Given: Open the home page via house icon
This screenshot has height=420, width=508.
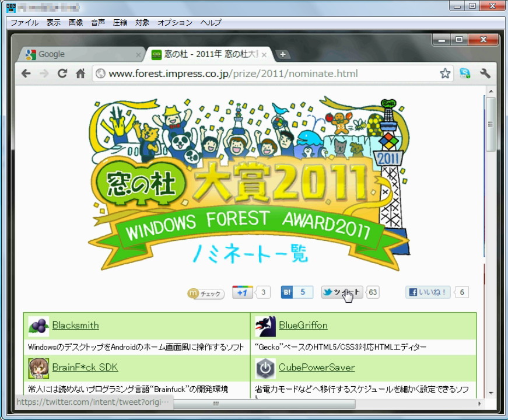Looking at the screenshot, I should [x=80, y=73].
